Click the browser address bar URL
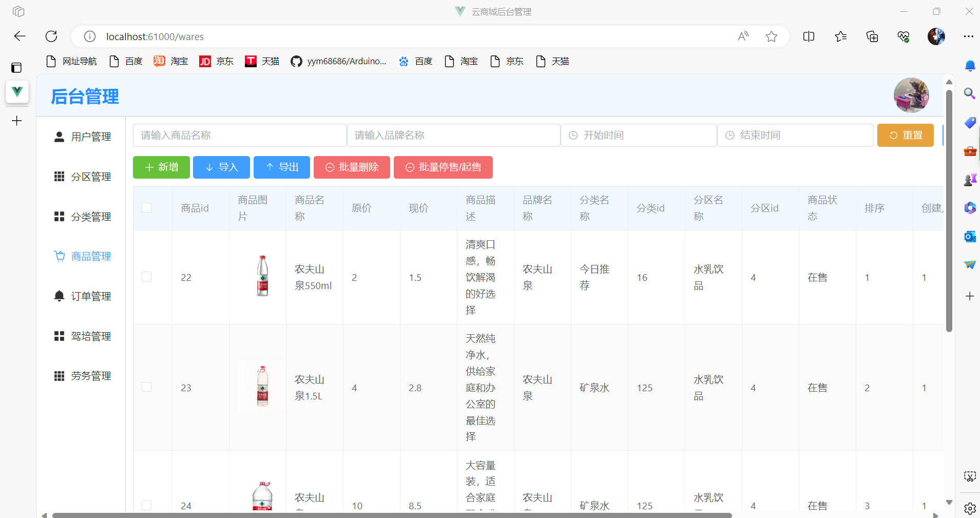Image resolution: width=980 pixels, height=518 pixels. pos(155,36)
